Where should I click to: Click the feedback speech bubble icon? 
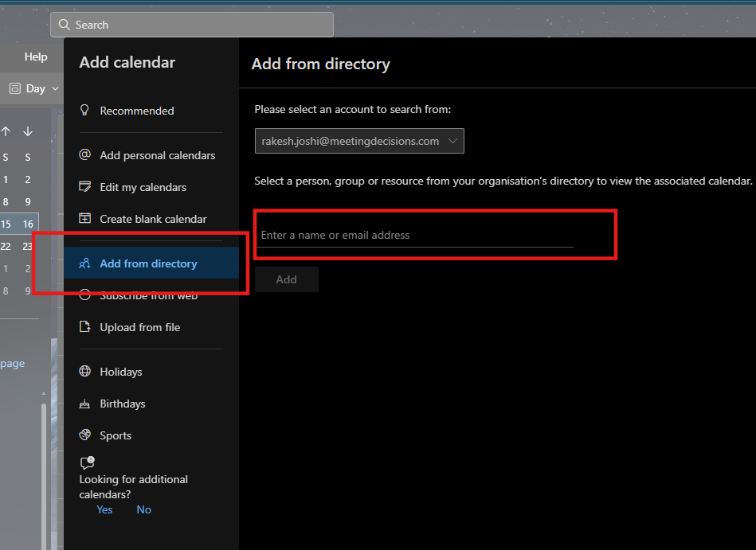click(x=88, y=462)
